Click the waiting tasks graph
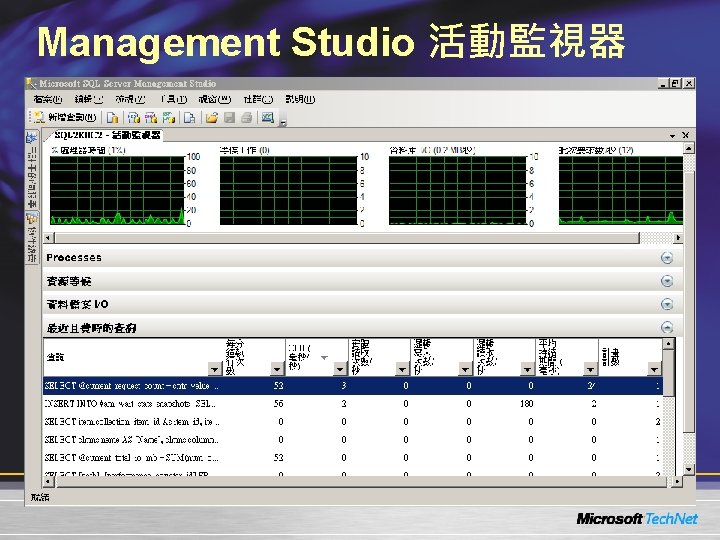Viewport: 720px width, 540px height. tap(288, 190)
